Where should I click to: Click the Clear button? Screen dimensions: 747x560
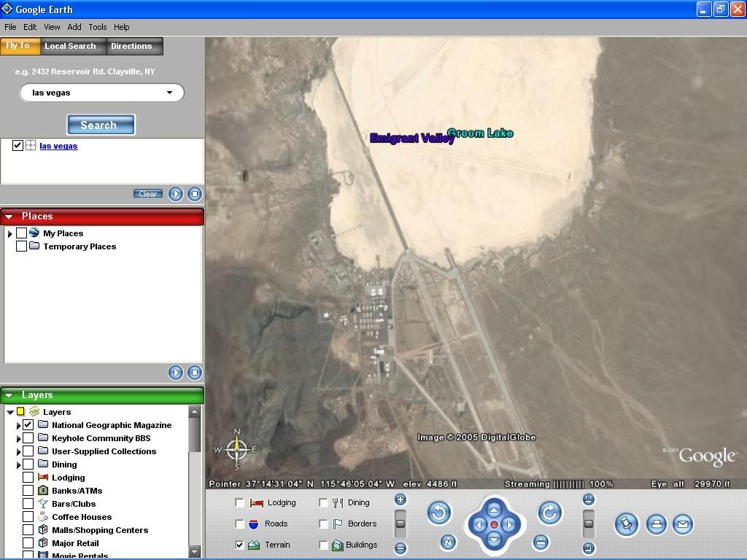[147, 194]
